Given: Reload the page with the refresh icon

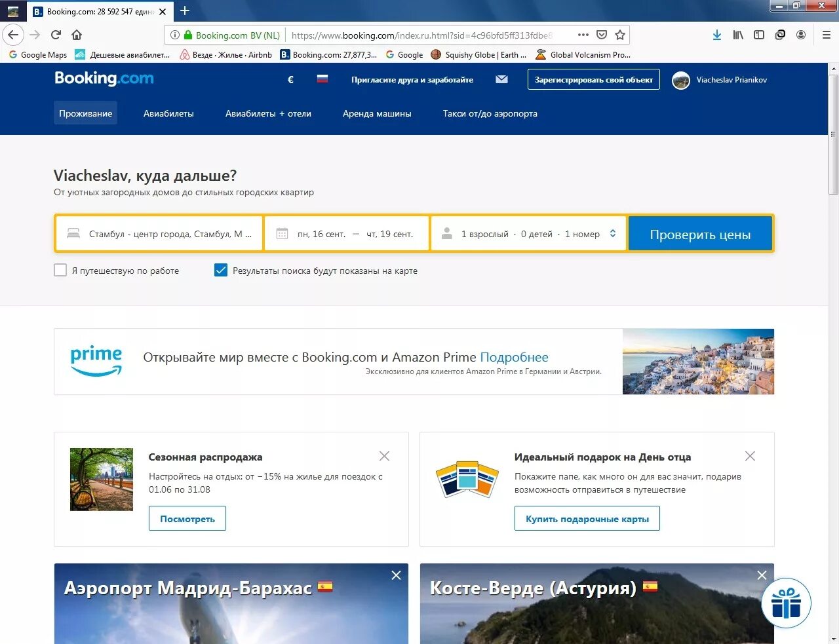Looking at the screenshot, I should 56,35.
